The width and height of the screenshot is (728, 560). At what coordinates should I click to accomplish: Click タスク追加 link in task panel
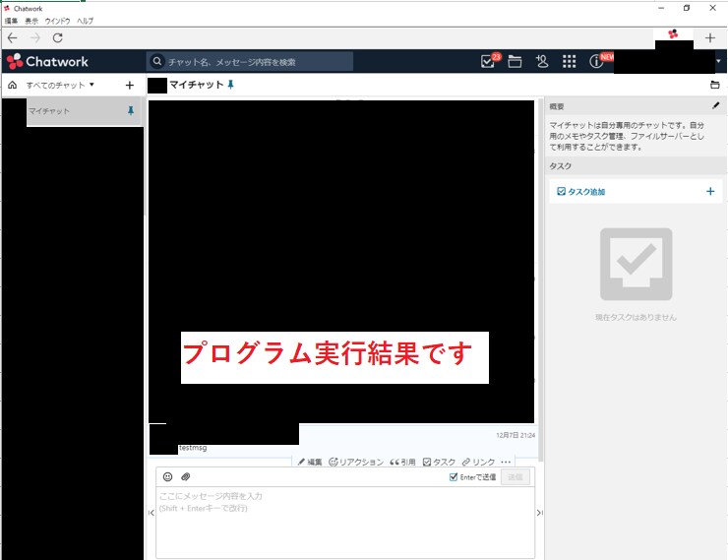[x=580, y=191]
